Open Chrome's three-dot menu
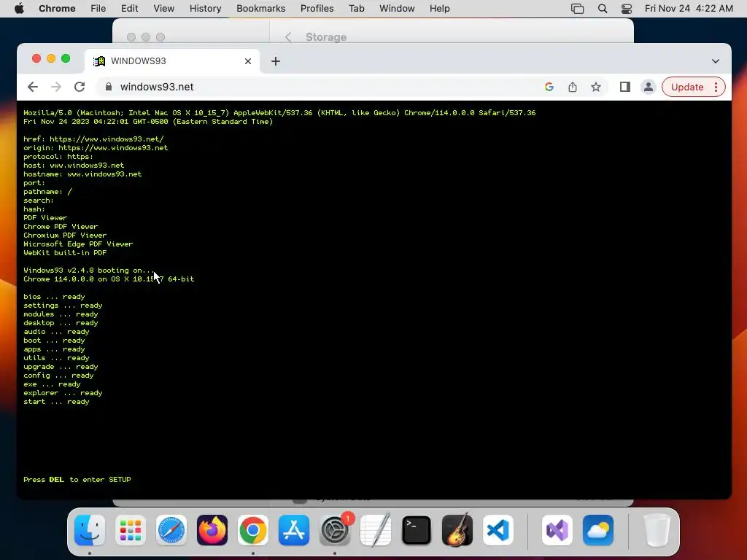The height and width of the screenshot is (560, 747). coord(716,87)
